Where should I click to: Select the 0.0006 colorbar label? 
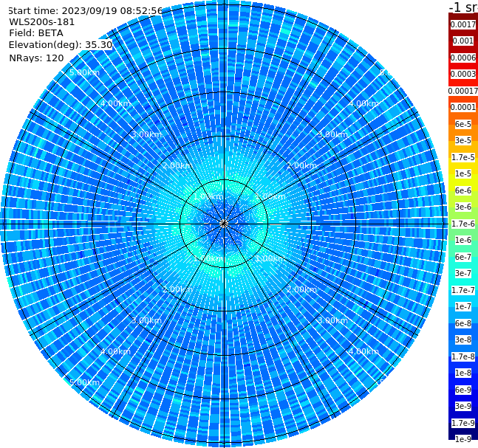[463, 58]
